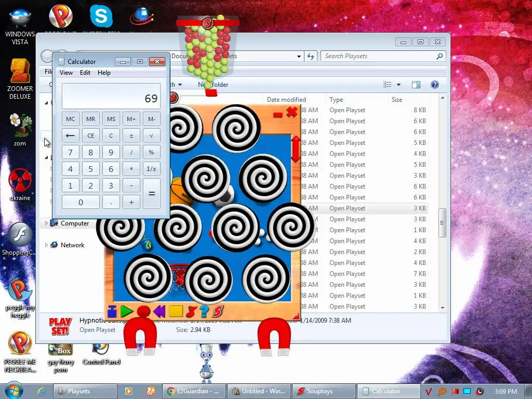Click the Windows Start orb

tap(13, 390)
